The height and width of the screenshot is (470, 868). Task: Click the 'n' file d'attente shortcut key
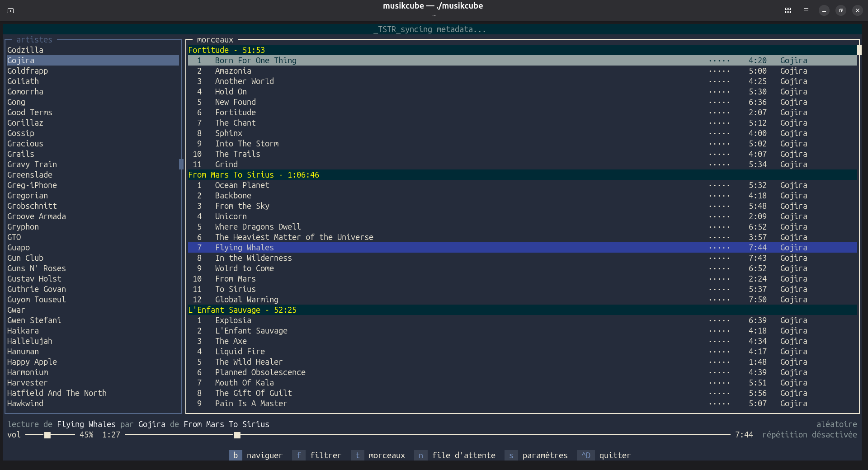click(420, 456)
